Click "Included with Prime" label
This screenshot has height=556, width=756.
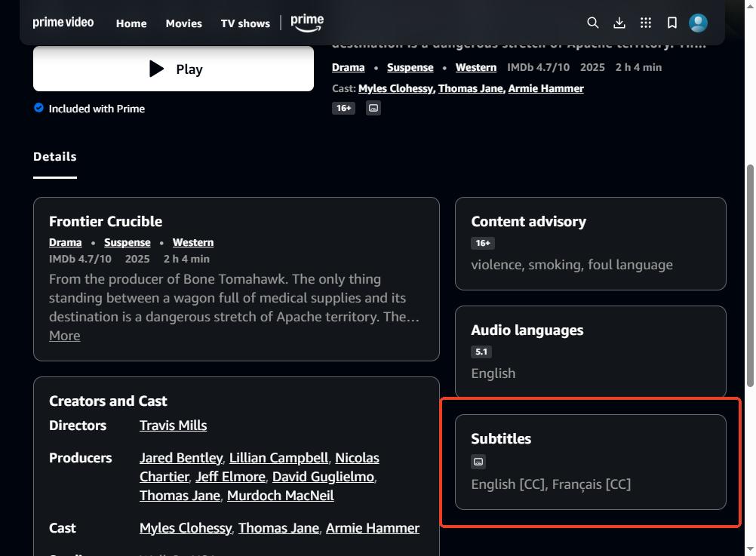click(x=97, y=109)
